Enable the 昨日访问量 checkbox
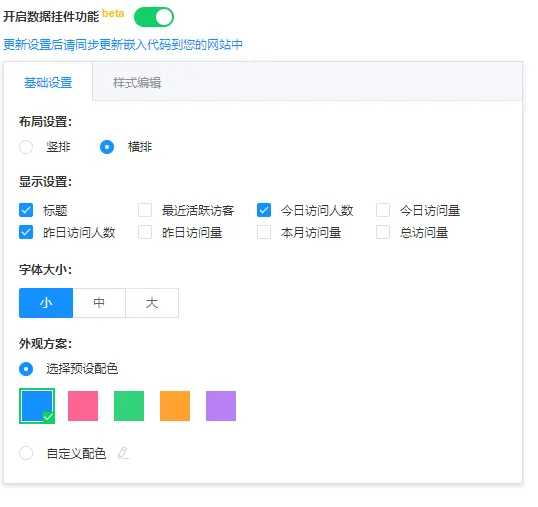The height and width of the screenshot is (507, 538). click(x=145, y=232)
